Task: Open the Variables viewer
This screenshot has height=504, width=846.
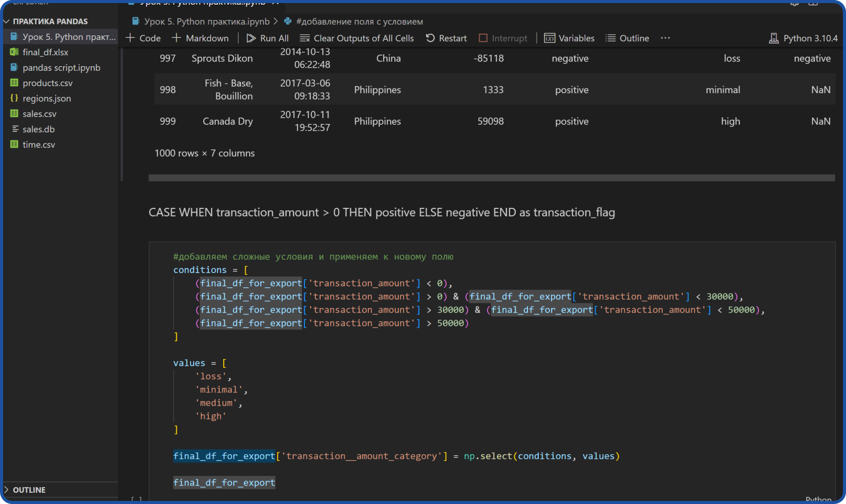Action: pyautogui.click(x=569, y=38)
